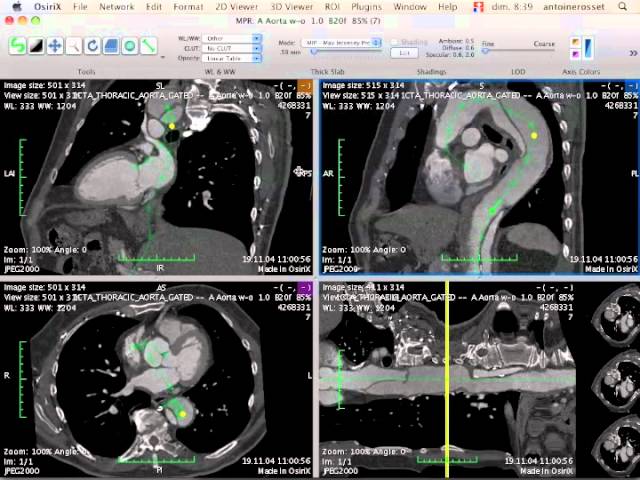Click the Edit shadings button
640x480 pixels.
click(404, 53)
